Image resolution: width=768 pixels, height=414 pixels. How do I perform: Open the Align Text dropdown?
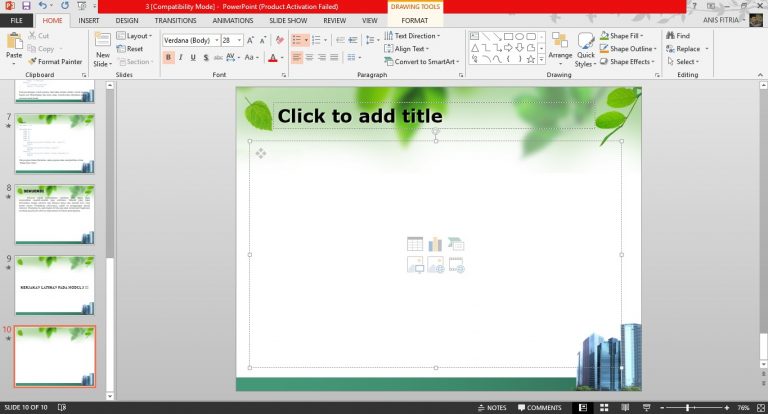[x=407, y=49]
